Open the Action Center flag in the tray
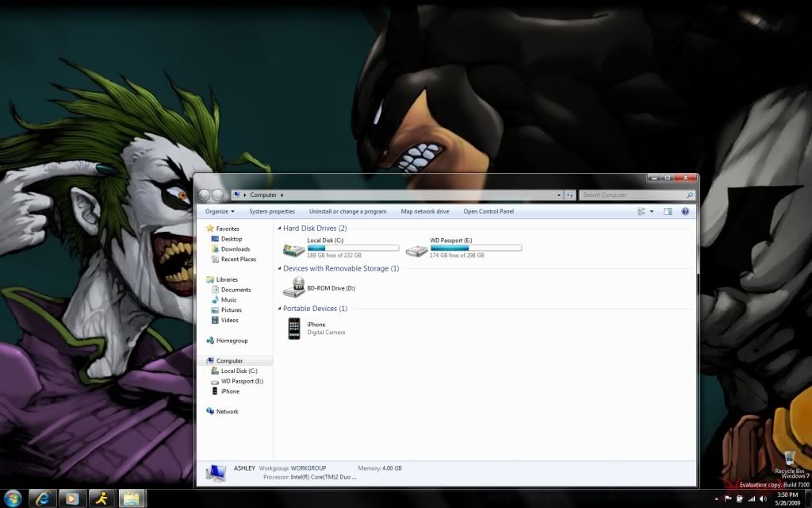 [x=728, y=498]
